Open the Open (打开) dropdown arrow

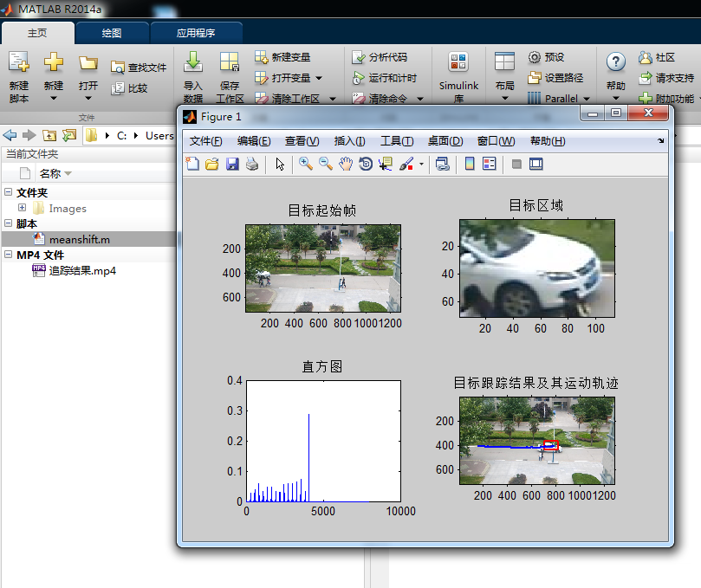click(88, 98)
